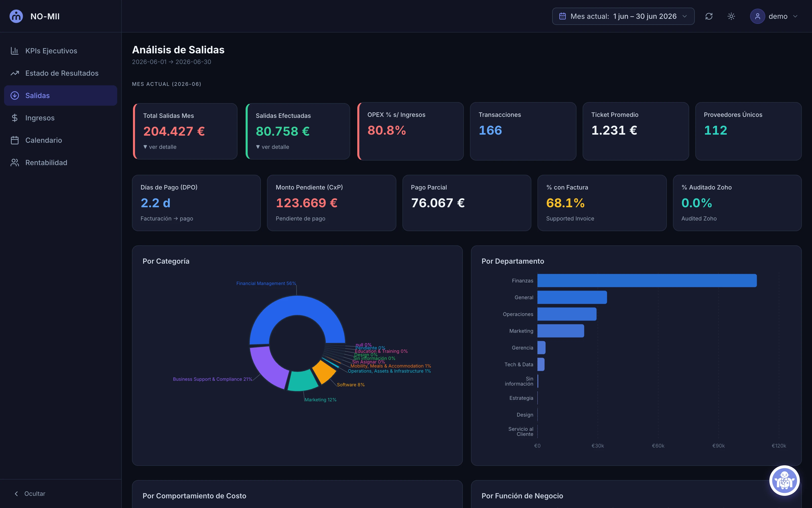Click the Marketing department bar
The height and width of the screenshot is (508, 812).
click(561, 331)
